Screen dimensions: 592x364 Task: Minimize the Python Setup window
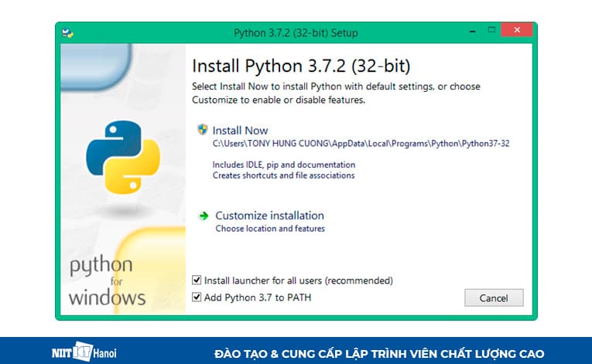pos(472,31)
